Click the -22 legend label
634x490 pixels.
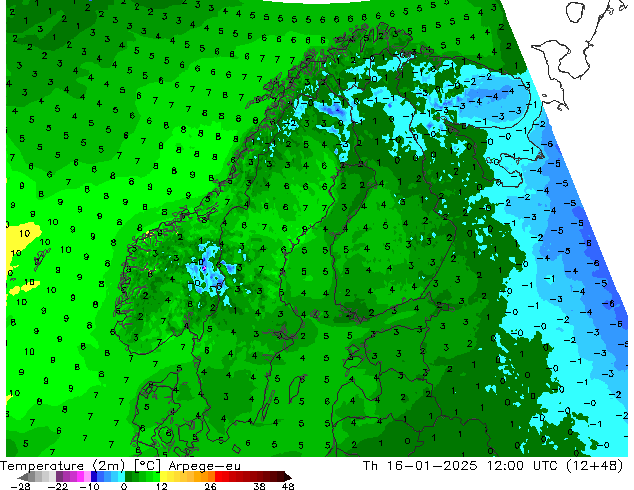(57, 486)
